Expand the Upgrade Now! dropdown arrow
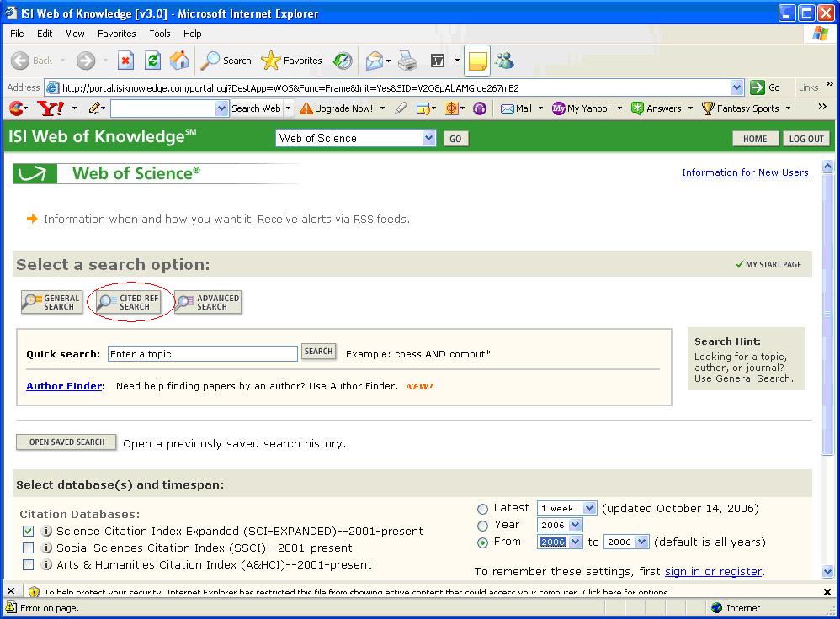Screen dimensions: 840x619 click(382, 108)
